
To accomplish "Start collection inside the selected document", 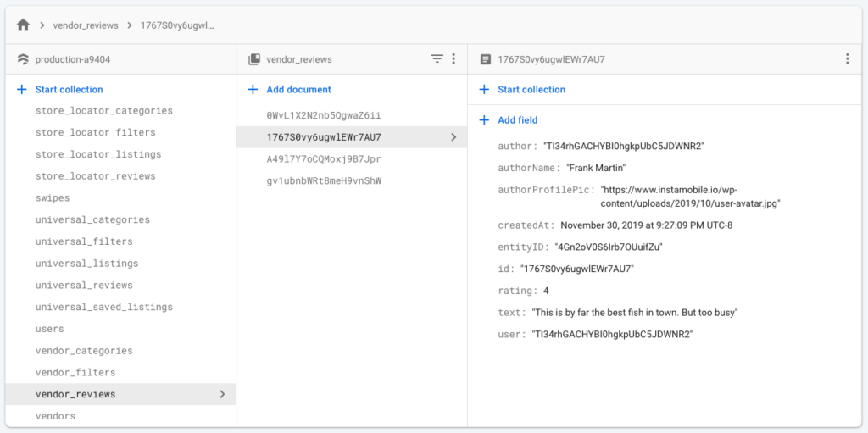I will point(531,89).
